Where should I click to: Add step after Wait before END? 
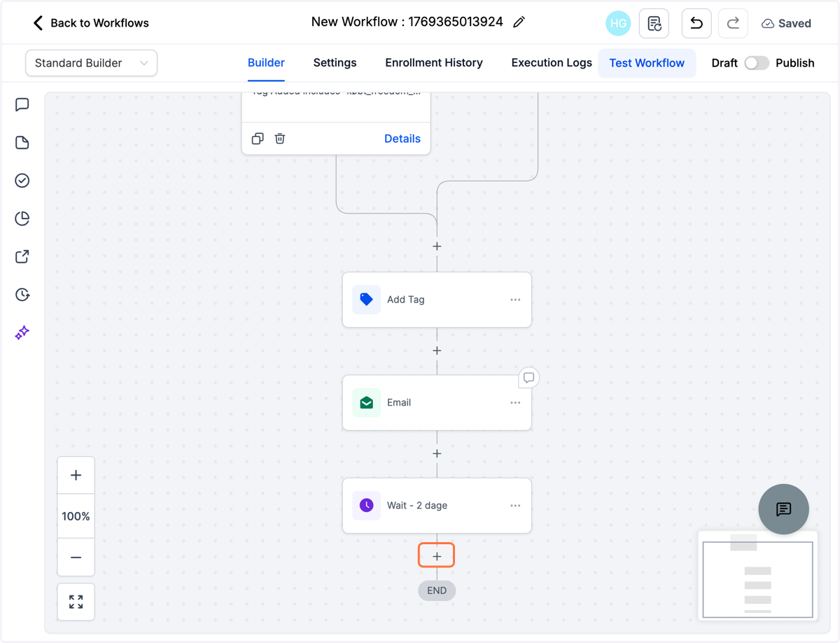(437, 556)
